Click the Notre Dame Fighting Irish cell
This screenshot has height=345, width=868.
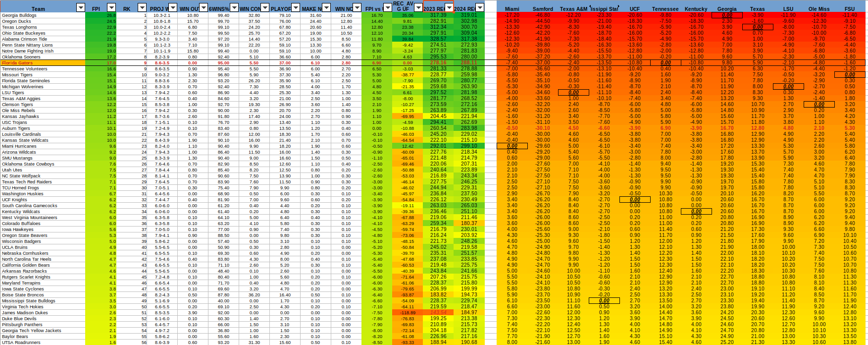coord(43,51)
